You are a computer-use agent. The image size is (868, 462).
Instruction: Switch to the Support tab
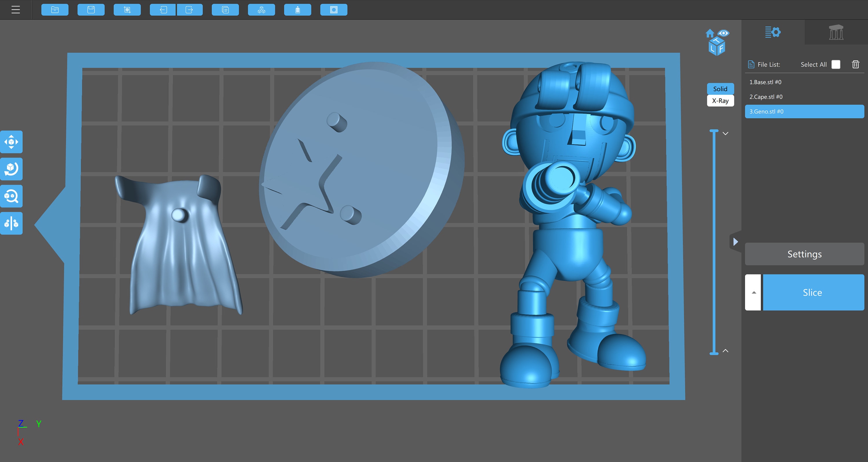tap(837, 32)
